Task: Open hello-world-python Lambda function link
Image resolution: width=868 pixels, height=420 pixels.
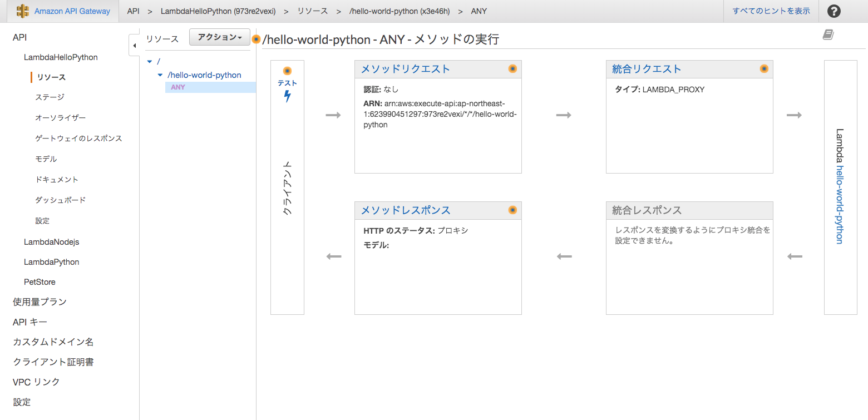Action: click(x=840, y=205)
